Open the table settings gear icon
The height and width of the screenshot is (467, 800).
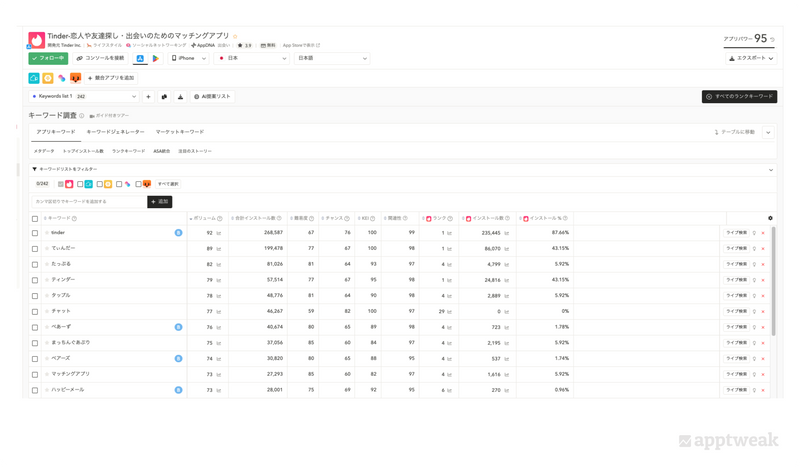pos(770,218)
